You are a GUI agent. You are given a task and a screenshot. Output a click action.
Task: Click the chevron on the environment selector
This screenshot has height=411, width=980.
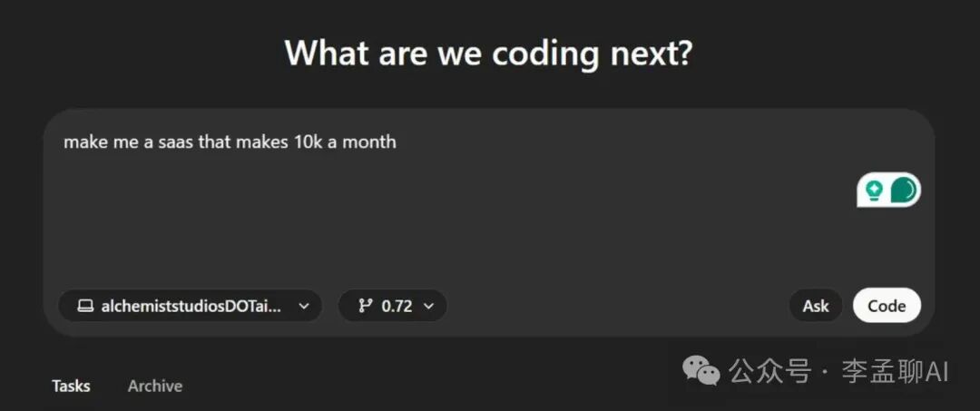[x=304, y=306]
